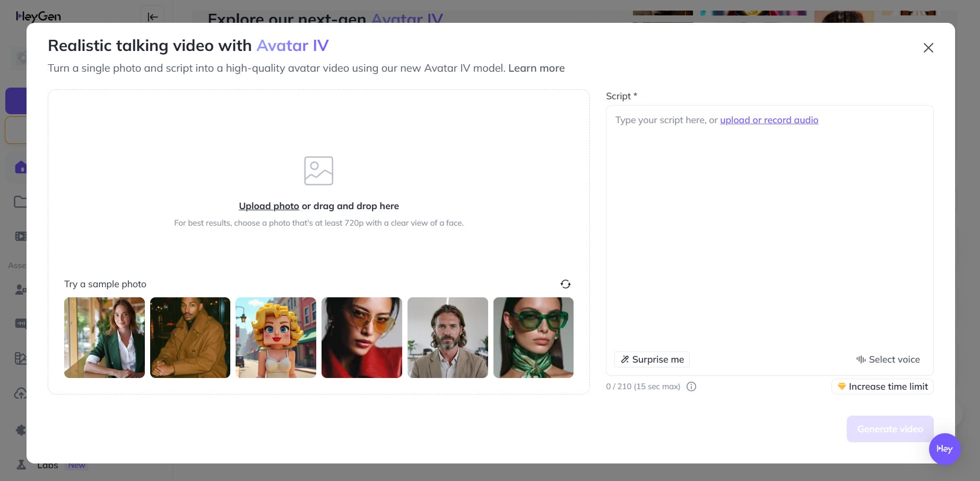
Task: Select the bearded man in beige jacket
Action: pos(448,338)
